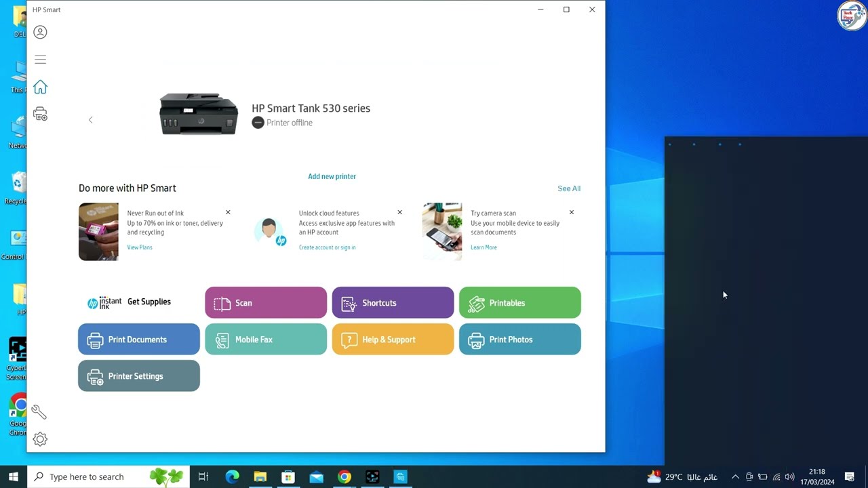Launch Google Chrome from taskbar

point(344,476)
